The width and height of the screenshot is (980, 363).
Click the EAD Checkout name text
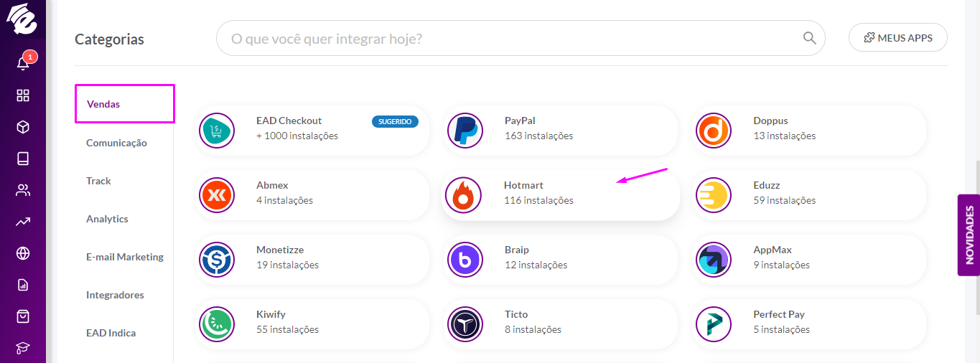point(289,121)
